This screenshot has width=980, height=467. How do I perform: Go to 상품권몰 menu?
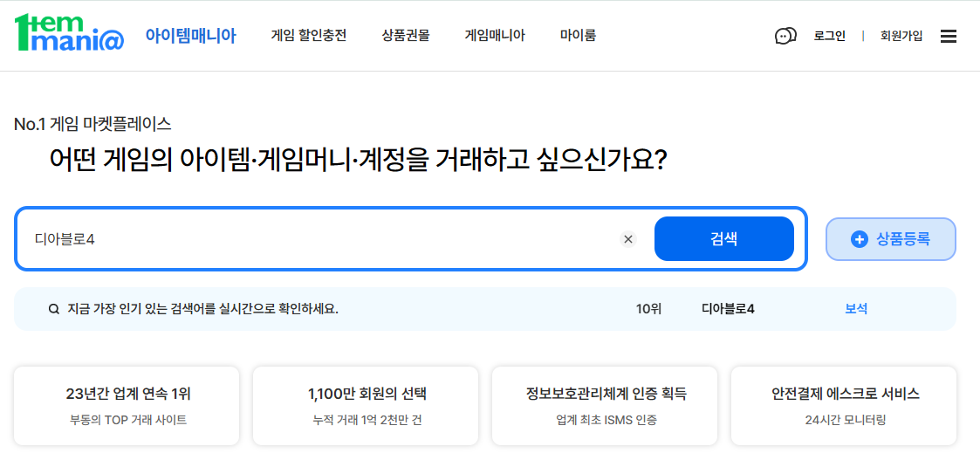pyautogui.click(x=406, y=36)
